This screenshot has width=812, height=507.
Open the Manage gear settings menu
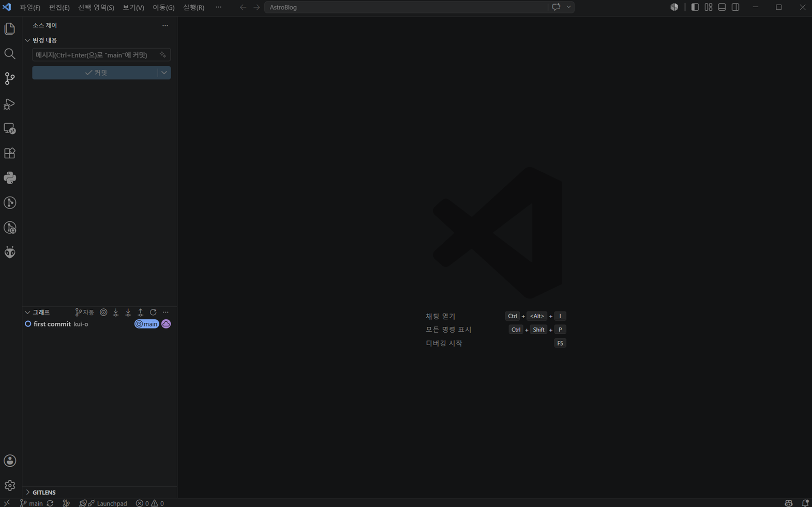tap(10, 486)
